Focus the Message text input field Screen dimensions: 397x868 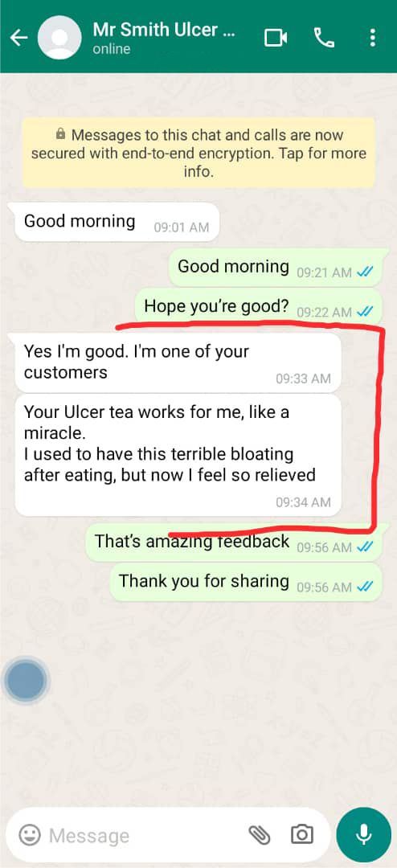144,835
